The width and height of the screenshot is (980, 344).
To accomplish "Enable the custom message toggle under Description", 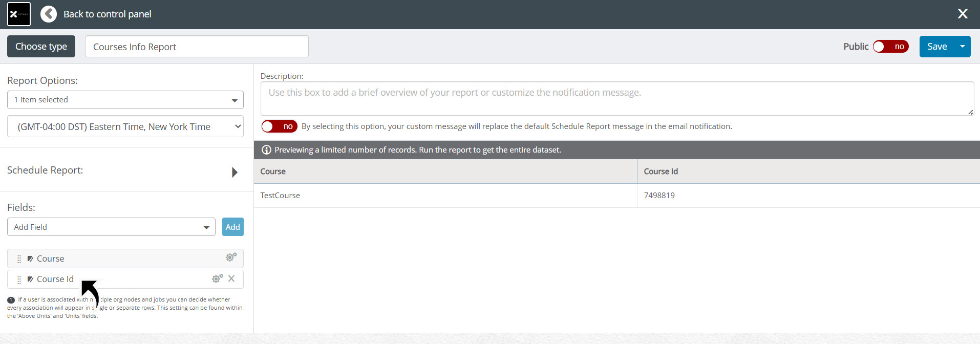I will [279, 126].
